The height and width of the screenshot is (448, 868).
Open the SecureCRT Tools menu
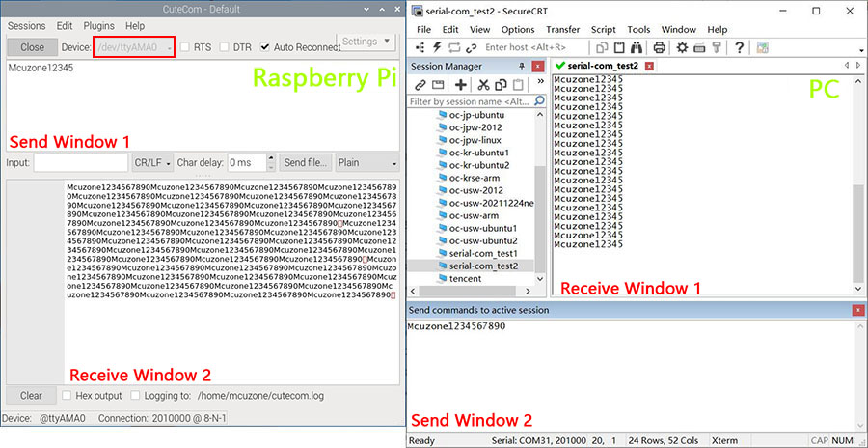coord(638,29)
